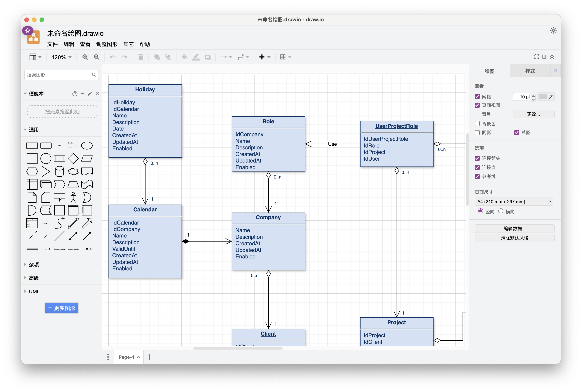Open the 调整图形 menu
The width and height of the screenshot is (582, 392).
point(107,44)
